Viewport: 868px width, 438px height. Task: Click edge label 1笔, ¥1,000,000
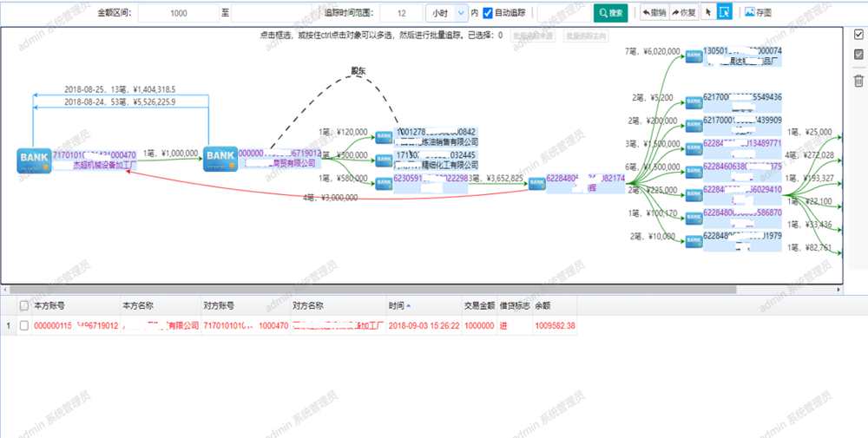tap(170, 154)
